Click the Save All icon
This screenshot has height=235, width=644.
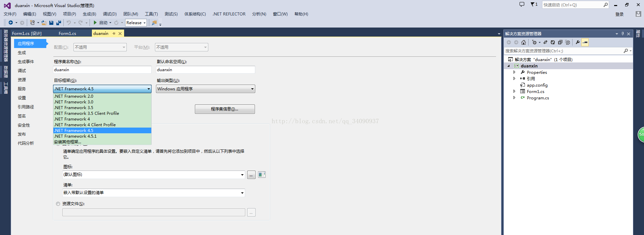click(x=59, y=22)
